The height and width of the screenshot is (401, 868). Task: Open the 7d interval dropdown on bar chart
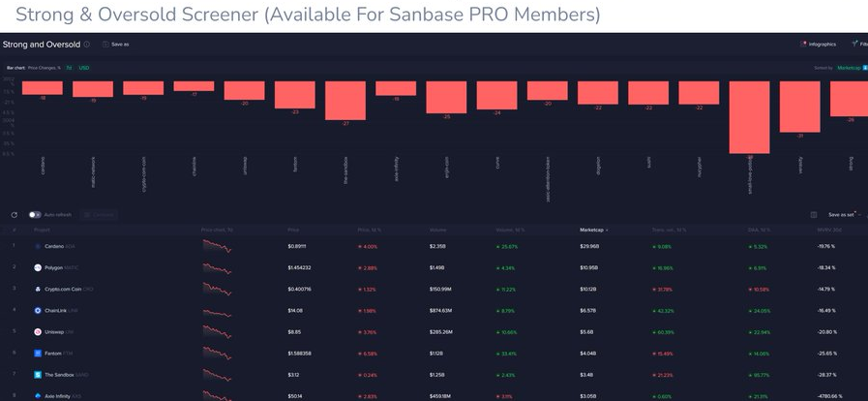click(x=70, y=68)
